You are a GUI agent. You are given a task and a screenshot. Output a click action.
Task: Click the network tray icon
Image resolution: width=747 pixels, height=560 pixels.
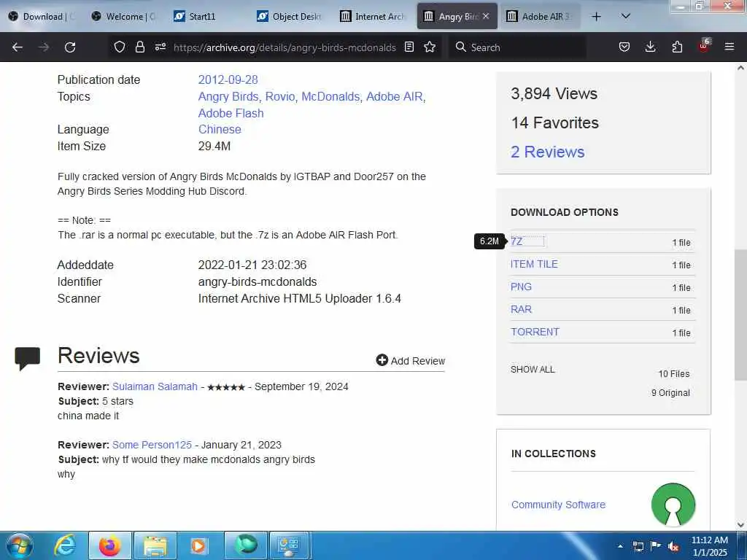click(x=638, y=546)
